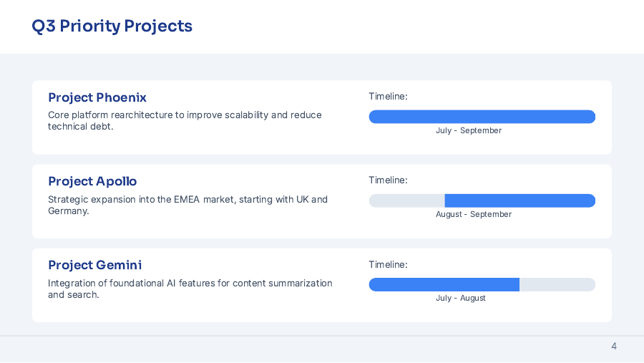
Task: Select the July - August date label
Action: 461,299
